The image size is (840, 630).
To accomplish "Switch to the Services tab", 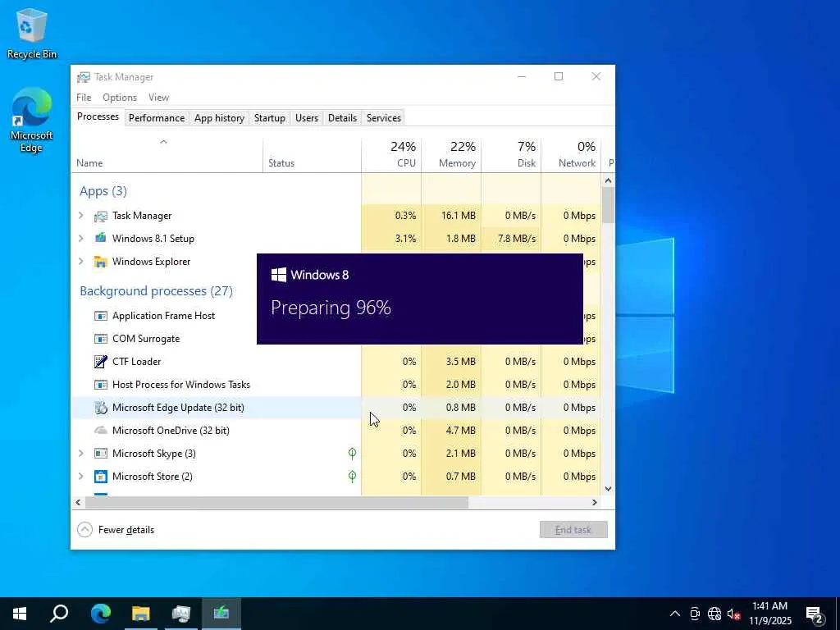I will (384, 118).
